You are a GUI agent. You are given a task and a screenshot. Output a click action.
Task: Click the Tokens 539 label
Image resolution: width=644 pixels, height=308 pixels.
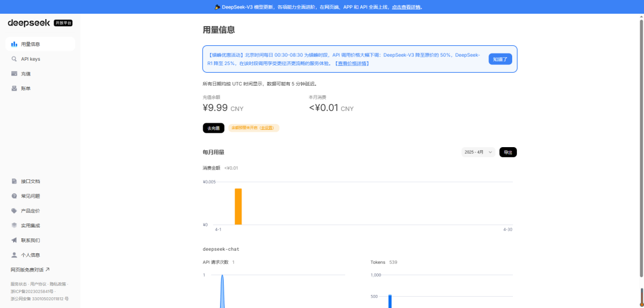383,262
